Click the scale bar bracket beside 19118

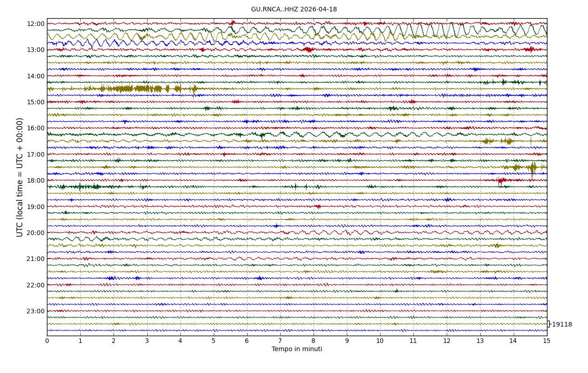pos(548,324)
